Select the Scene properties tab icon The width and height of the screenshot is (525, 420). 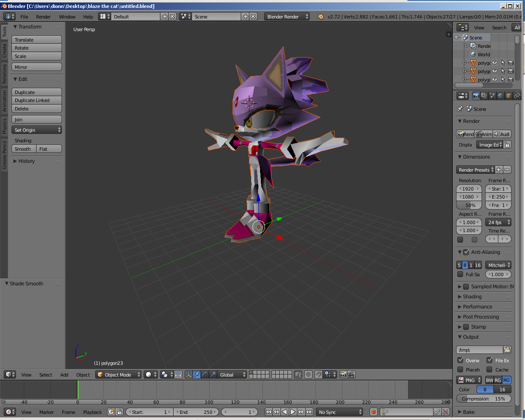point(492,96)
